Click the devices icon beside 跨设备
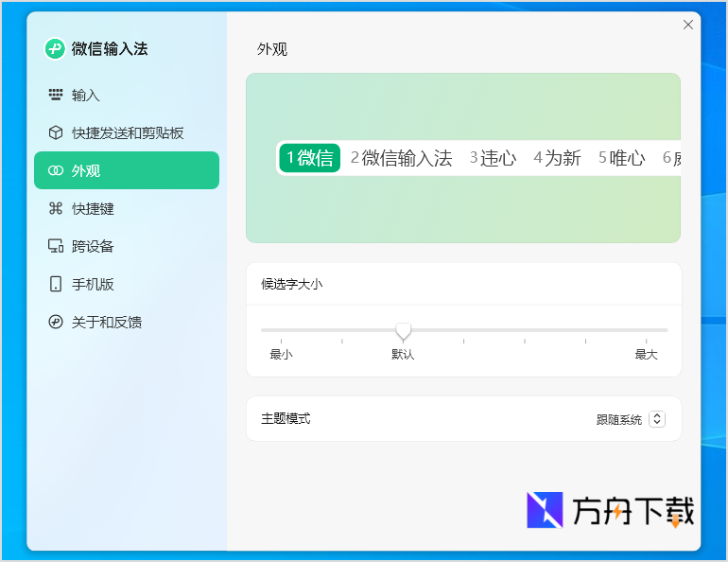 click(56, 246)
